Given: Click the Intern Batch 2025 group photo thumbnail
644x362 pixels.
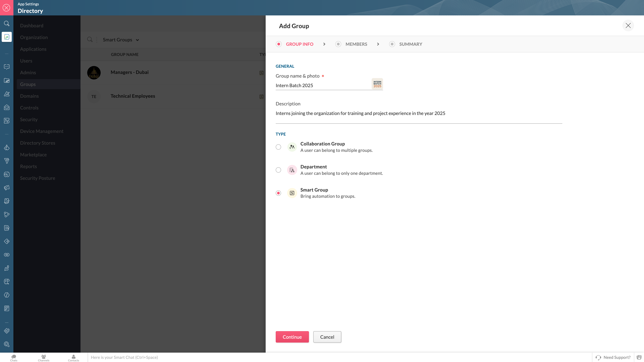Looking at the screenshot, I should (377, 84).
